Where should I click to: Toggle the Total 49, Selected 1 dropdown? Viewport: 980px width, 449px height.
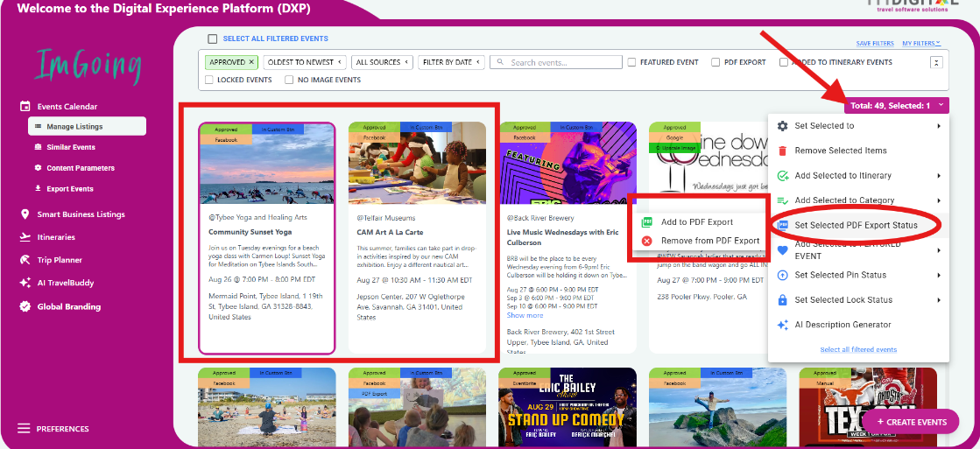[x=896, y=106]
